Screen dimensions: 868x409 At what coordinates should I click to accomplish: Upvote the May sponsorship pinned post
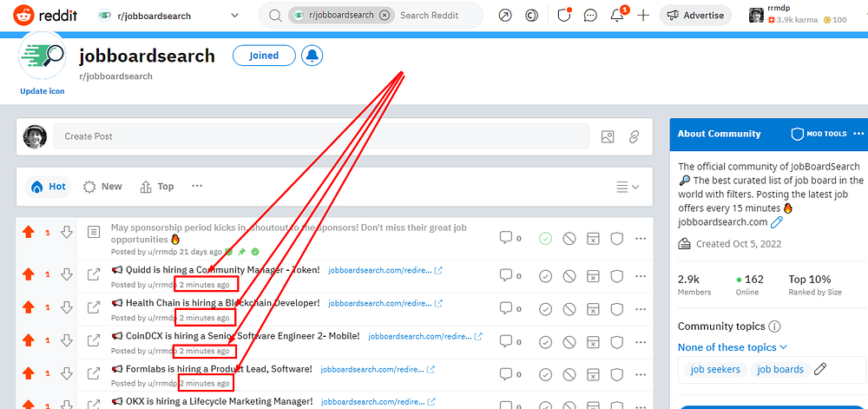[29, 232]
